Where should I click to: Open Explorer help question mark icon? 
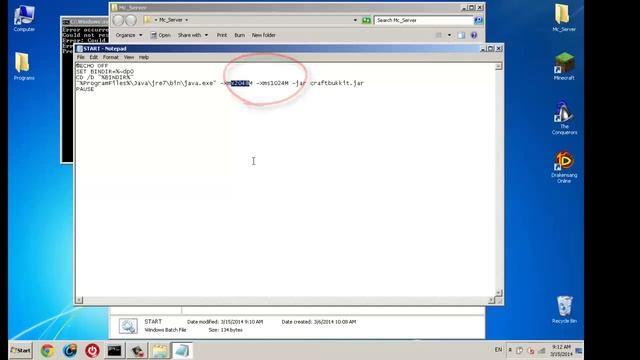(473, 35)
